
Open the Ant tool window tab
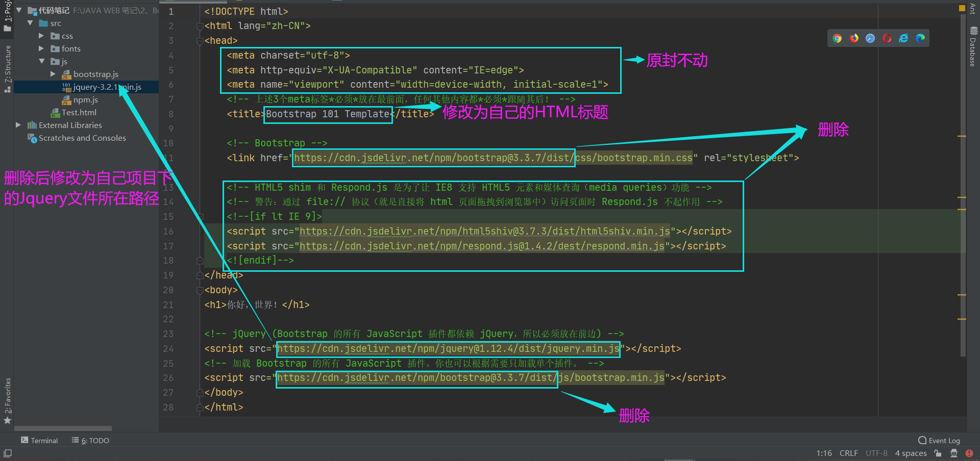tap(973, 9)
